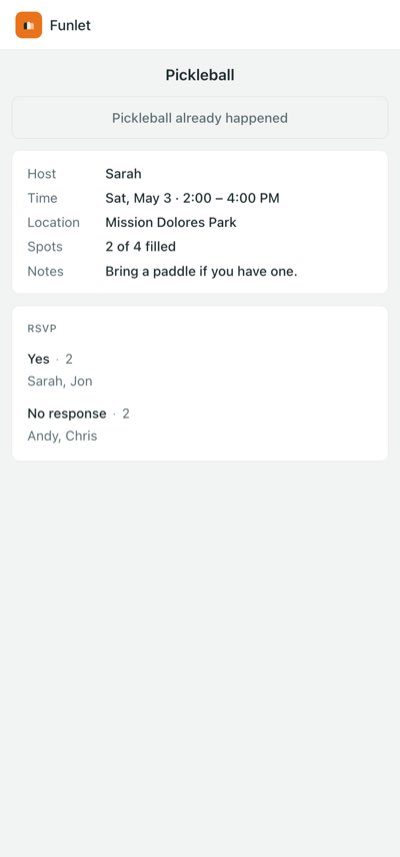Select the Sat, May 3 time value

192,198
